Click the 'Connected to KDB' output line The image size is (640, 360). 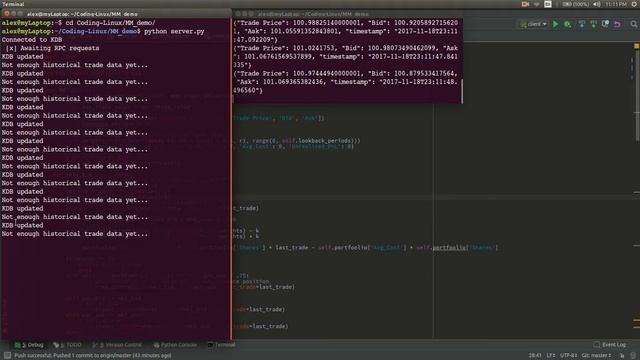[32, 40]
